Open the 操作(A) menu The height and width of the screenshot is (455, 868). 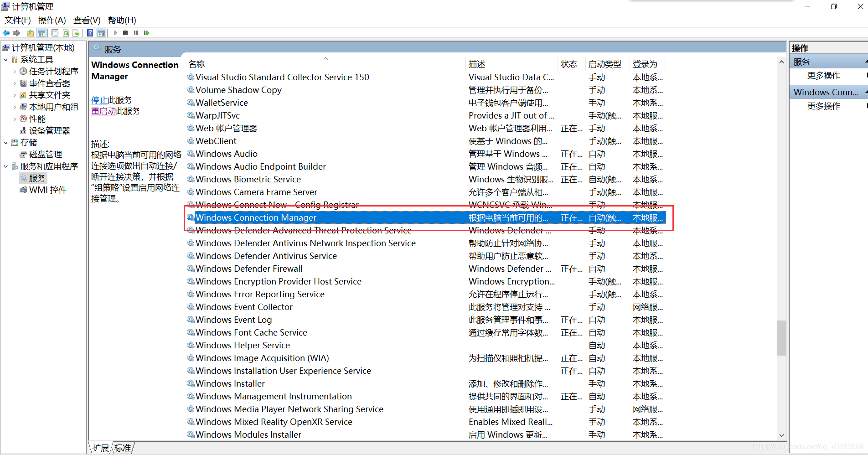[x=52, y=20]
